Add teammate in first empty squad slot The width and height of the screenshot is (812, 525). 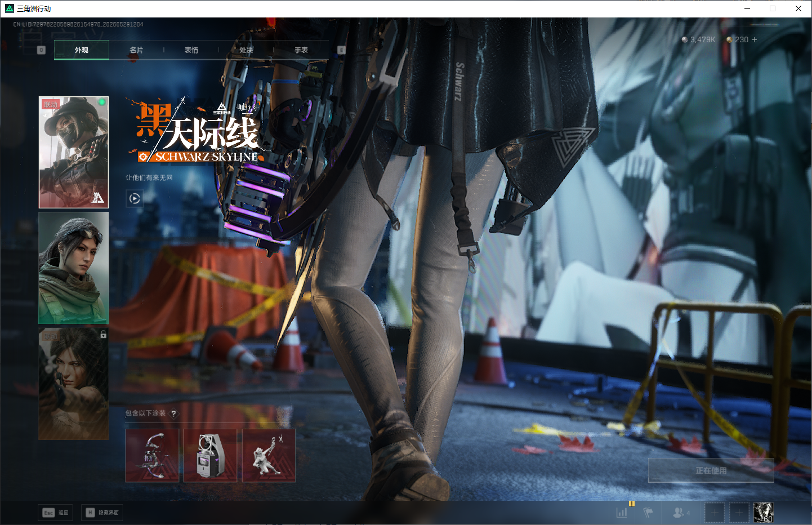pyautogui.click(x=715, y=513)
